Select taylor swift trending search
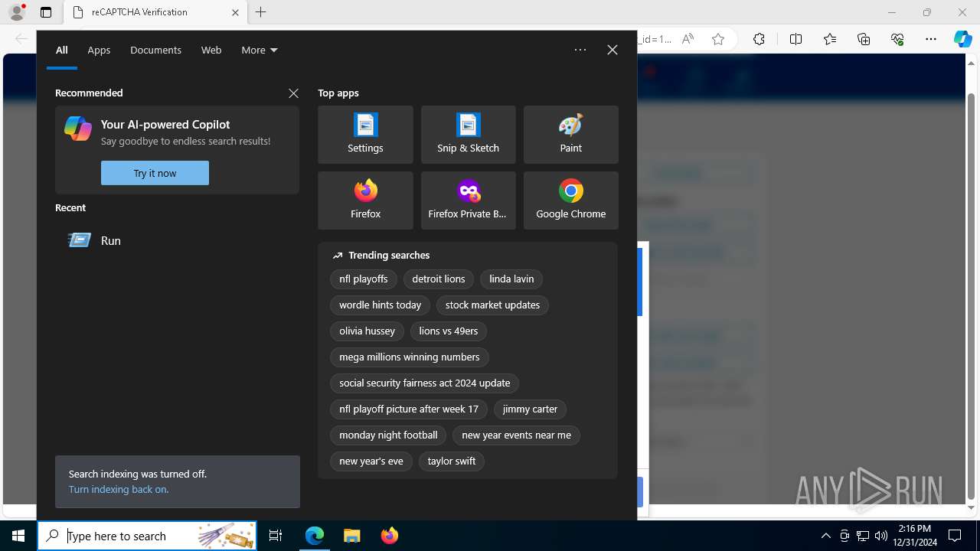Image resolution: width=980 pixels, height=551 pixels. click(x=452, y=461)
